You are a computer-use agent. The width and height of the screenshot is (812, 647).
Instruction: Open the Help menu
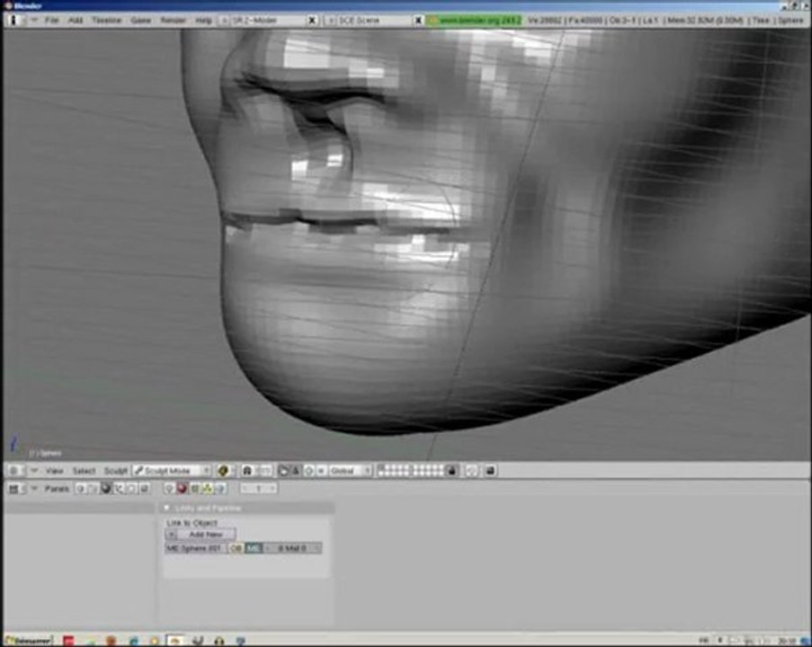tap(203, 20)
